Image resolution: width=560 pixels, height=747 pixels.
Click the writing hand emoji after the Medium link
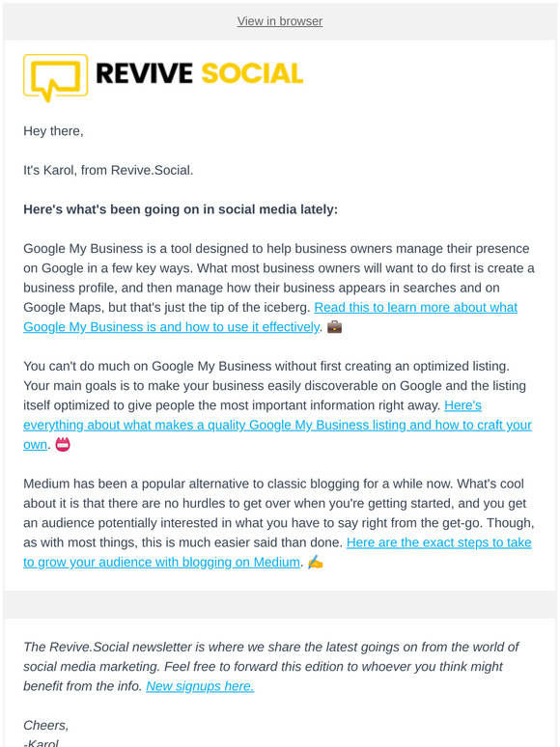point(315,562)
